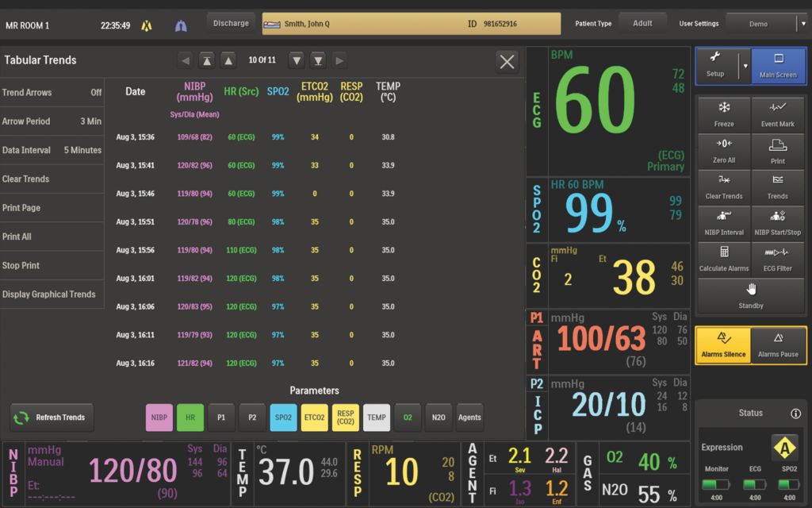Image resolution: width=812 pixels, height=508 pixels.
Task: Jump to first trends page
Action: (x=207, y=60)
